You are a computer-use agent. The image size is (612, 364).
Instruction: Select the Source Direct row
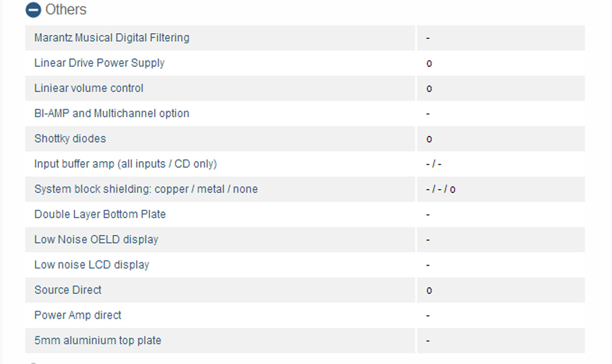[x=305, y=290]
